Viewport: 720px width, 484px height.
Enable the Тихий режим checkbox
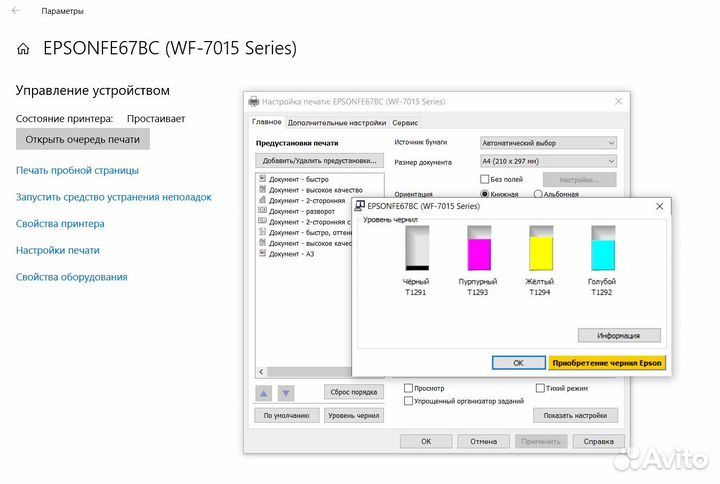pyautogui.click(x=540, y=388)
